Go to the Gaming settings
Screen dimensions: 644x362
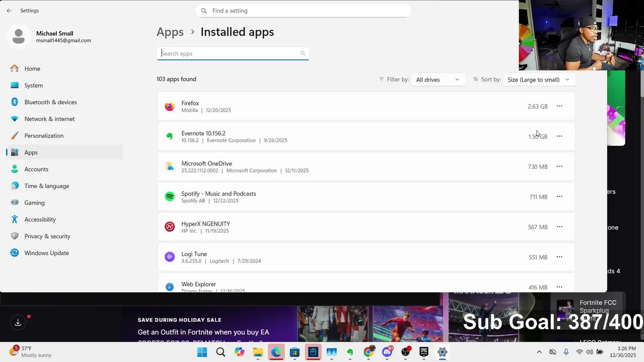pos(64,203)
